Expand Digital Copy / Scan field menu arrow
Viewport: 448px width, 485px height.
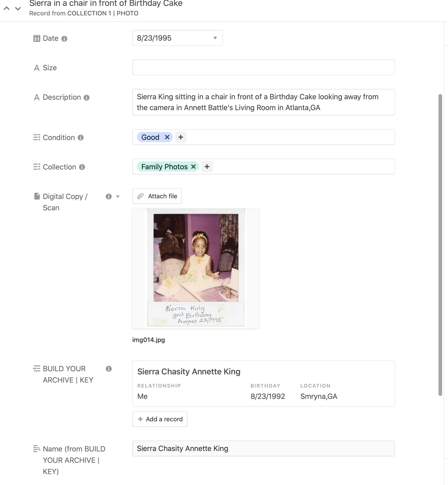click(x=118, y=196)
